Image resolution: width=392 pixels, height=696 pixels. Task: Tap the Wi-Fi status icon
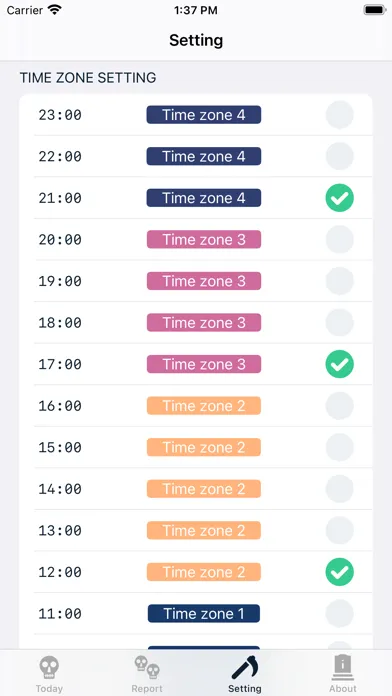point(55,10)
